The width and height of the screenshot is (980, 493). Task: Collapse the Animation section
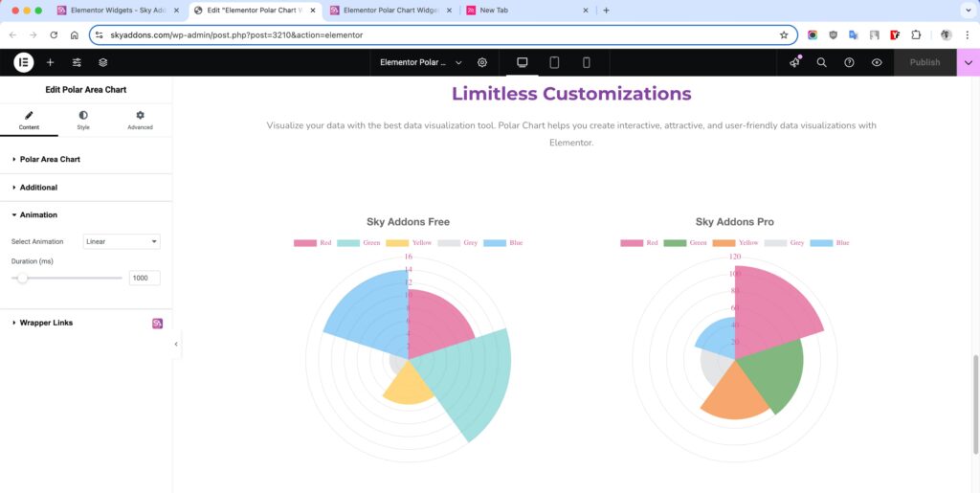(x=85, y=215)
